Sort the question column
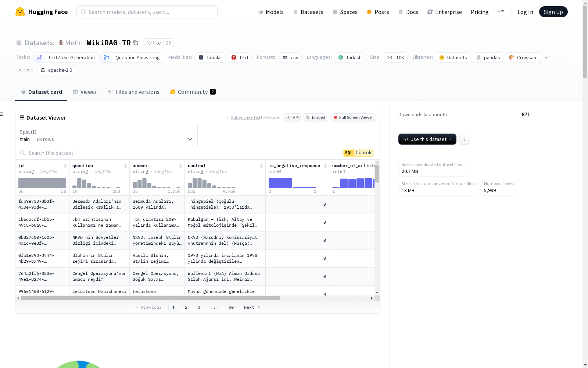Viewport: 588px width, 368px height. (125, 166)
